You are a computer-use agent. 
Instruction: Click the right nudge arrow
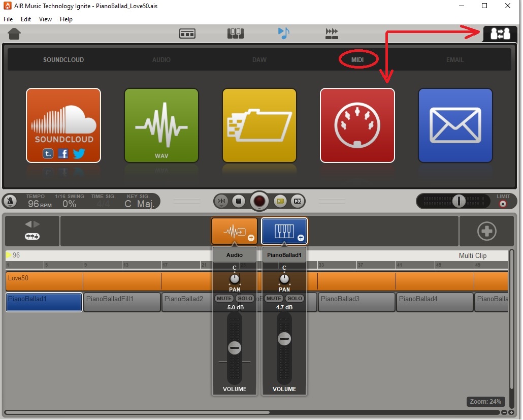point(37,224)
